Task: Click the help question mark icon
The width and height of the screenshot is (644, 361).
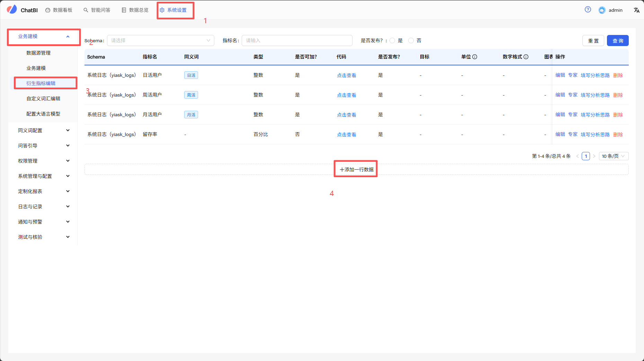Action: point(588,10)
